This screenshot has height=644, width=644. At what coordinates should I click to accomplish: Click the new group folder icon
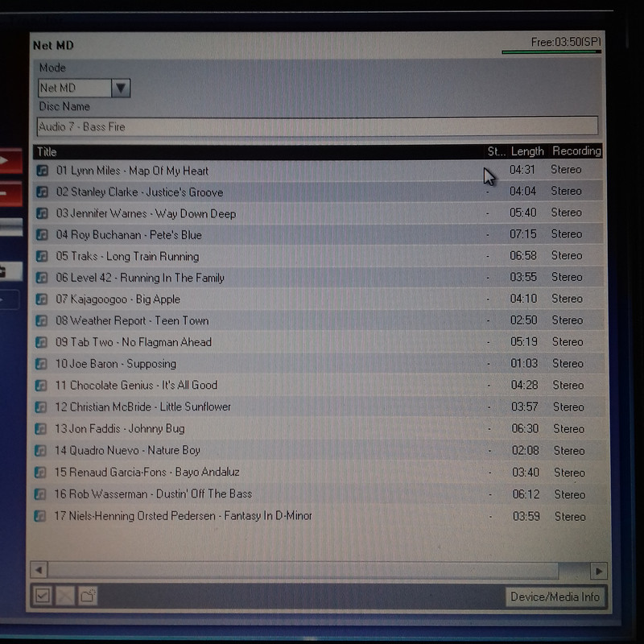pyautogui.click(x=88, y=596)
